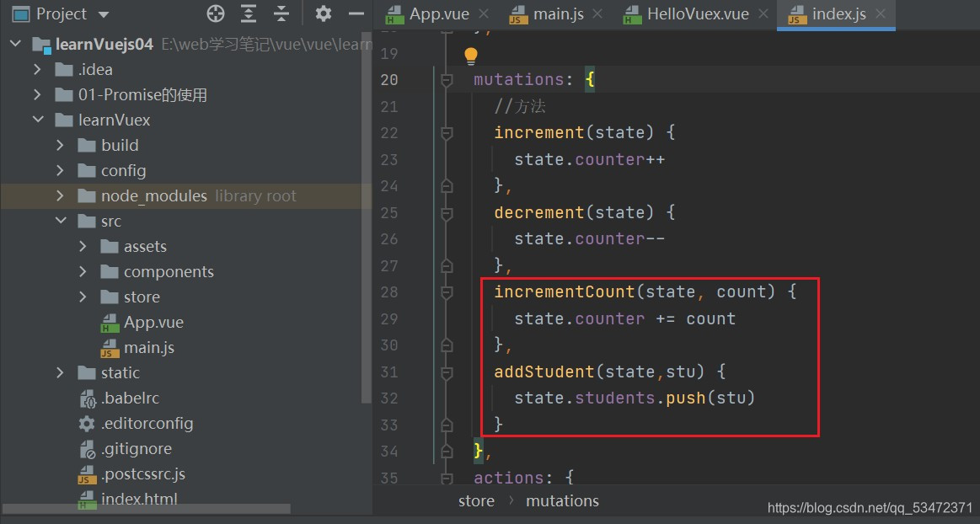Viewport: 980px width, 524px height.
Task: Click the mutations breadcrumb
Action: coord(563,501)
